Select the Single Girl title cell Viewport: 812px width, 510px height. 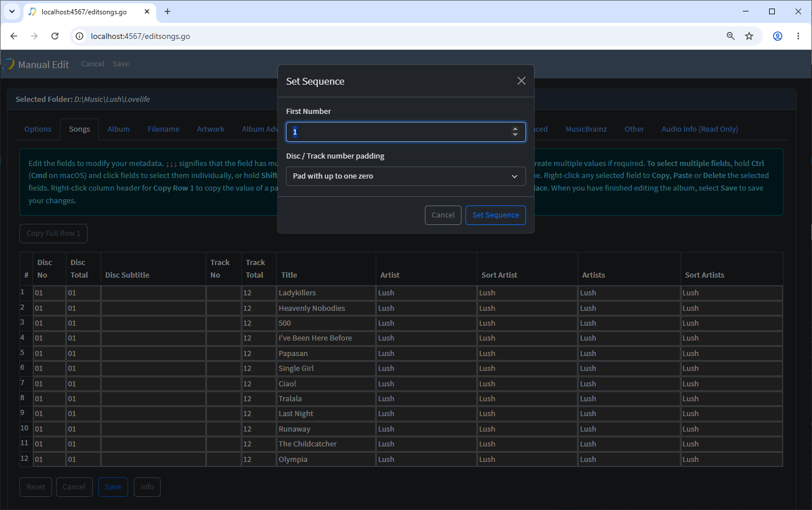point(326,369)
